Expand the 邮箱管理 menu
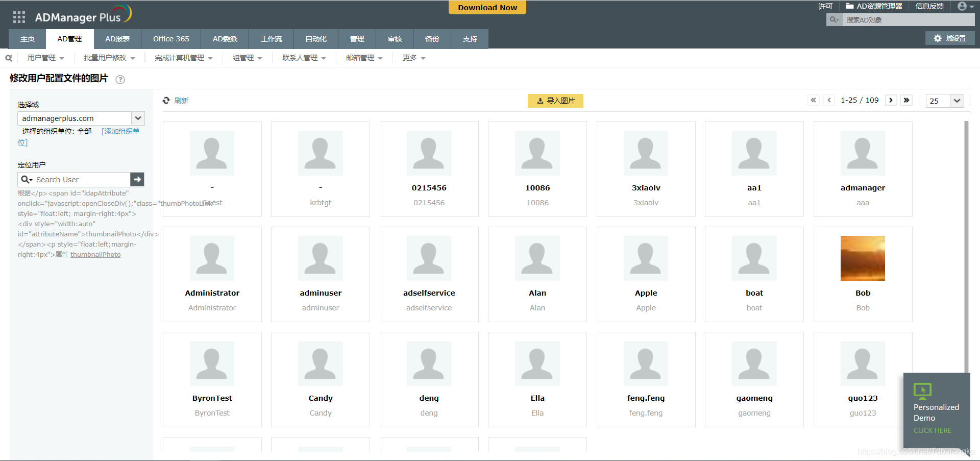The width and height of the screenshot is (980, 461). click(364, 58)
